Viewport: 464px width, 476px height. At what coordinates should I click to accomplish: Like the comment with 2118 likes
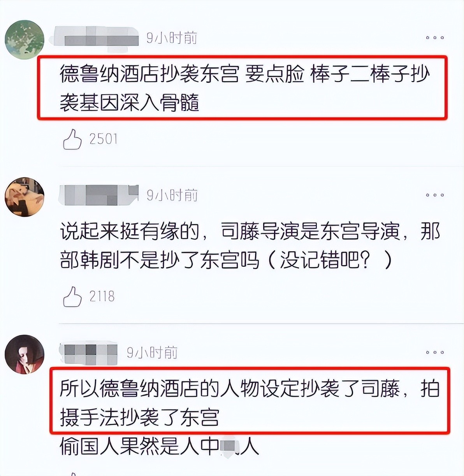click(x=72, y=296)
